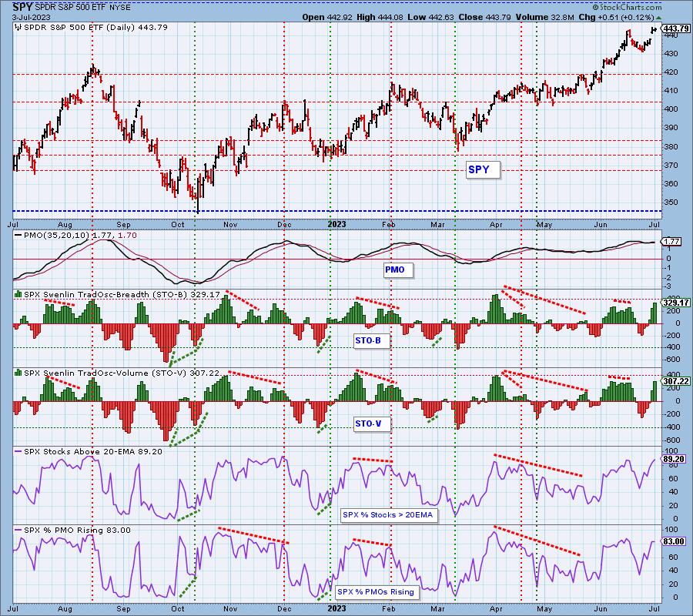Click the PMO annotation box

pos(398,269)
